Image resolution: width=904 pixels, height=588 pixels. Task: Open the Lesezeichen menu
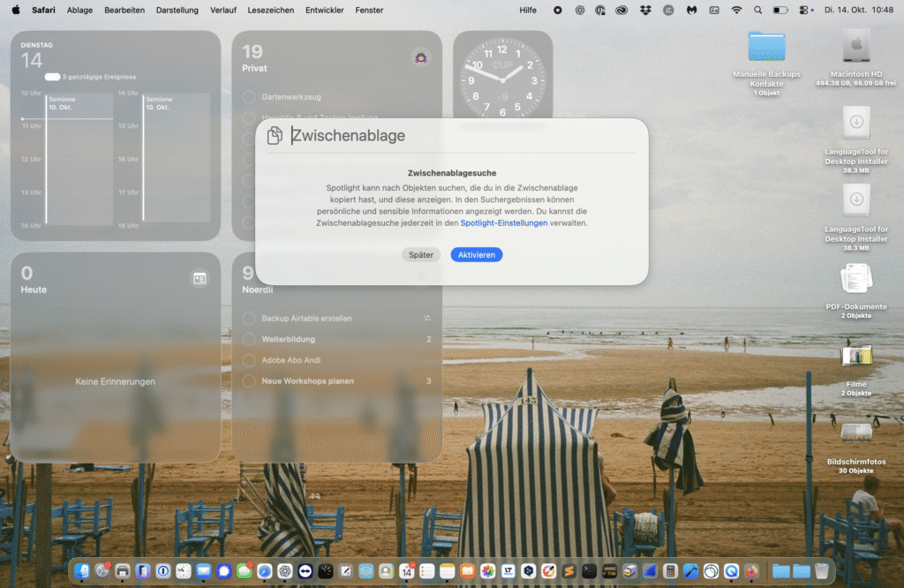pos(269,10)
